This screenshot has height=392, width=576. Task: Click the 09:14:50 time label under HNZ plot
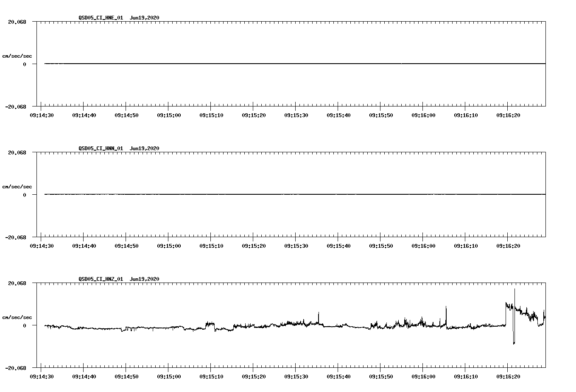(x=126, y=377)
